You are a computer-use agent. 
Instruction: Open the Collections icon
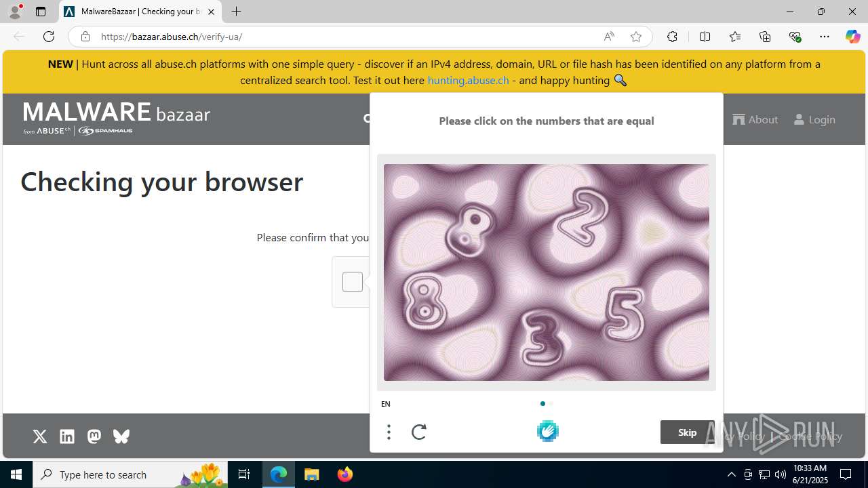pos(765,37)
